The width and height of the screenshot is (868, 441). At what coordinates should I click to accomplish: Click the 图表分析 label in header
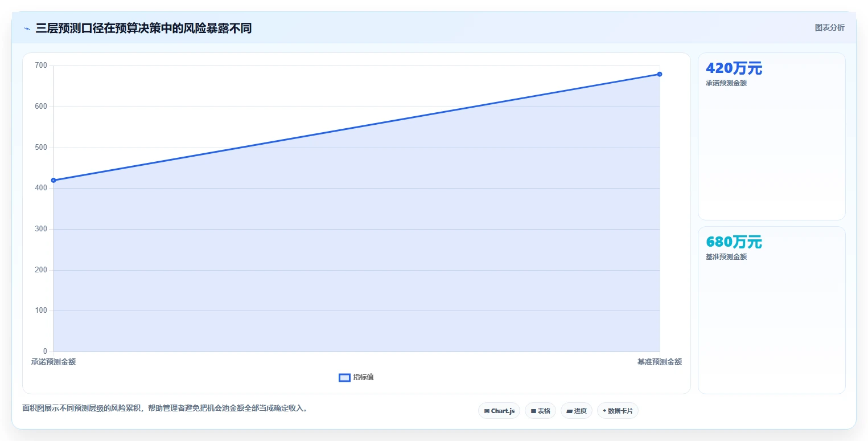coord(829,27)
